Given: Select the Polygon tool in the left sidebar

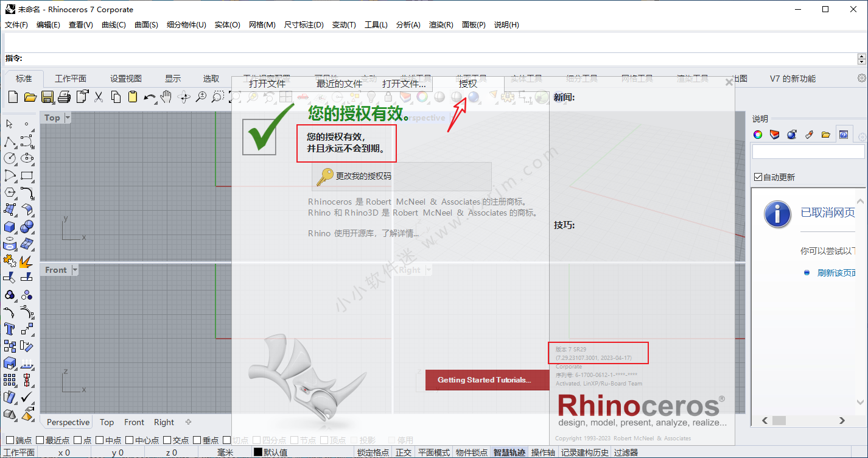Looking at the screenshot, I should (10, 192).
